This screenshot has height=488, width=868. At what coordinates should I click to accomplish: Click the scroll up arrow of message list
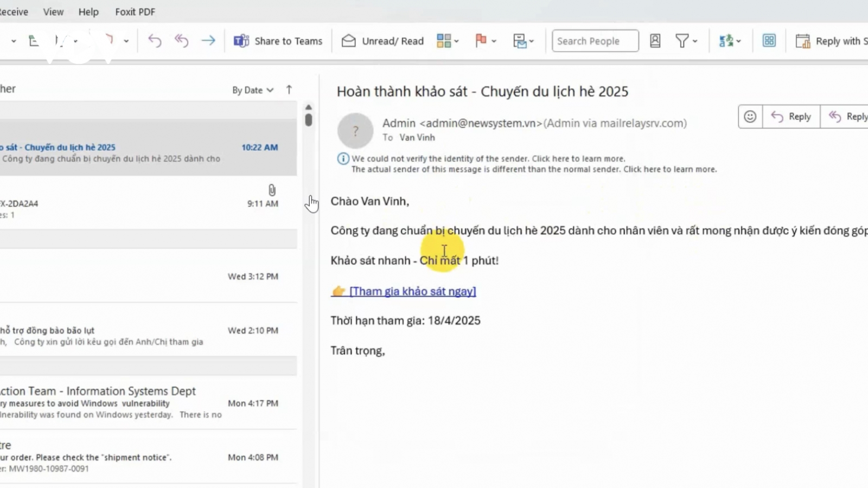(x=309, y=107)
